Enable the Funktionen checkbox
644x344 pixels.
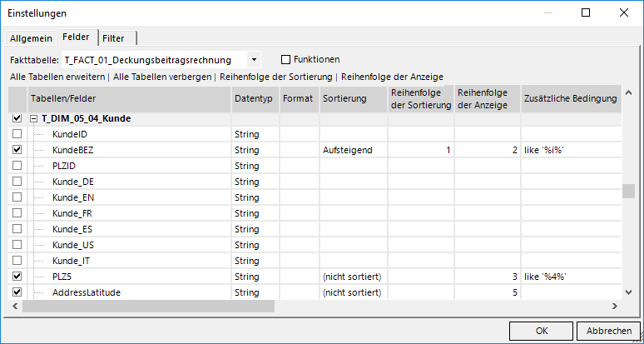pos(286,60)
